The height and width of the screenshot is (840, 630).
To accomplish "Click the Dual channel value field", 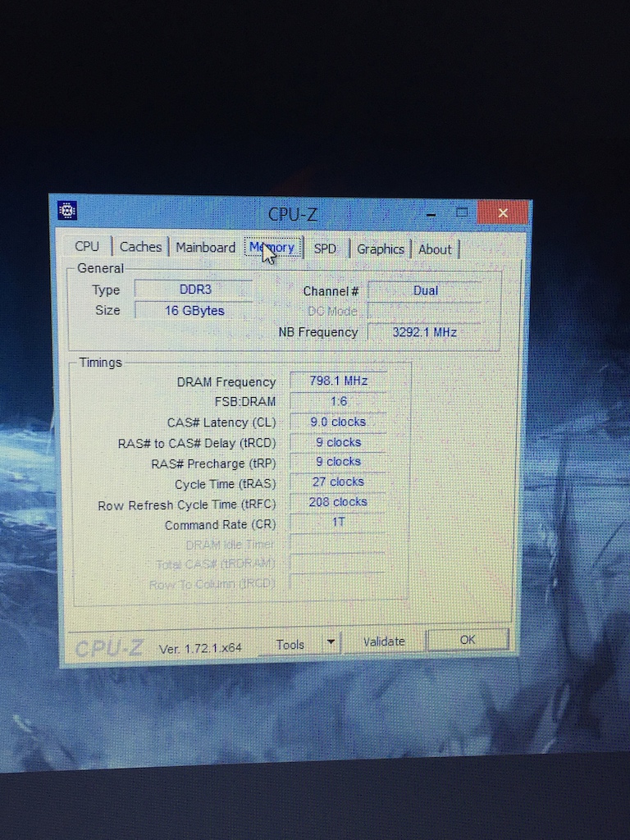I will point(425,290).
